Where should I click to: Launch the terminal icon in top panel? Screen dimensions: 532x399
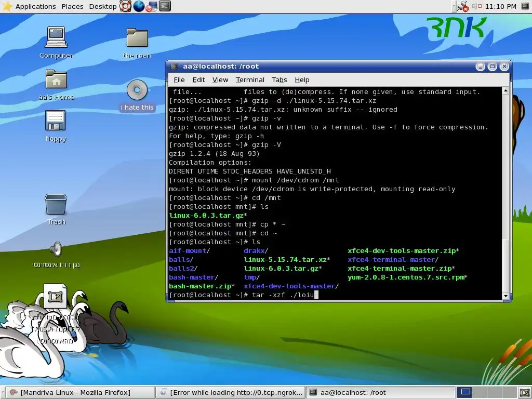click(x=165, y=6)
